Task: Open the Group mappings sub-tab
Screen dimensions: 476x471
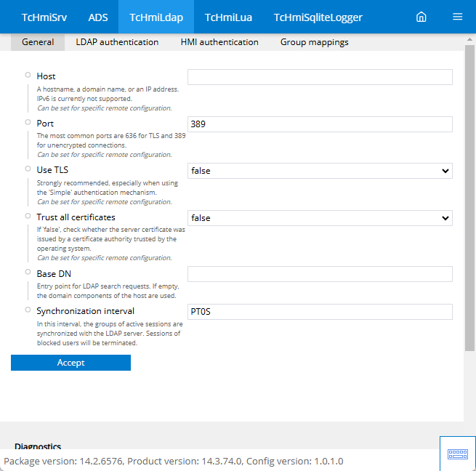Action: [314, 42]
